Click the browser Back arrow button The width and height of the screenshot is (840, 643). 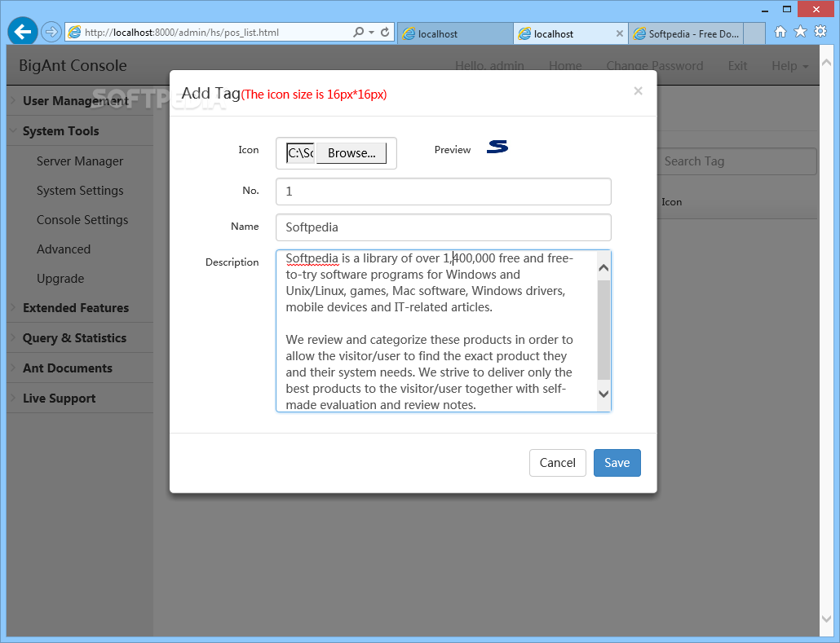[x=23, y=32]
